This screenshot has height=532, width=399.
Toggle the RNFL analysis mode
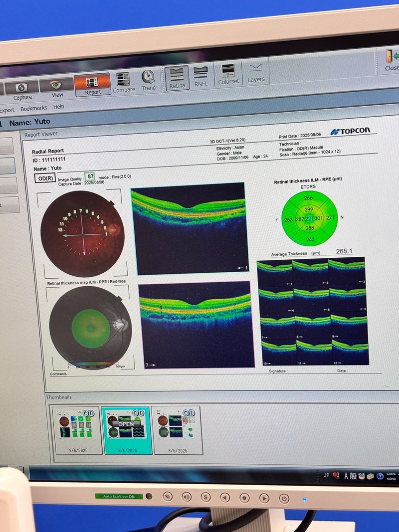pyautogui.click(x=201, y=76)
